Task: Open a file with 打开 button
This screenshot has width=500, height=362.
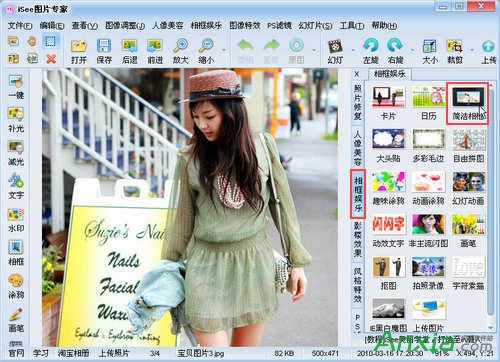Action: tap(79, 51)
